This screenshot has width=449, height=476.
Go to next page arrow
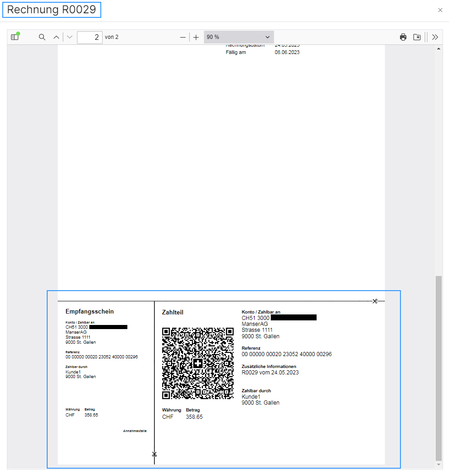(x=70, y=37)
